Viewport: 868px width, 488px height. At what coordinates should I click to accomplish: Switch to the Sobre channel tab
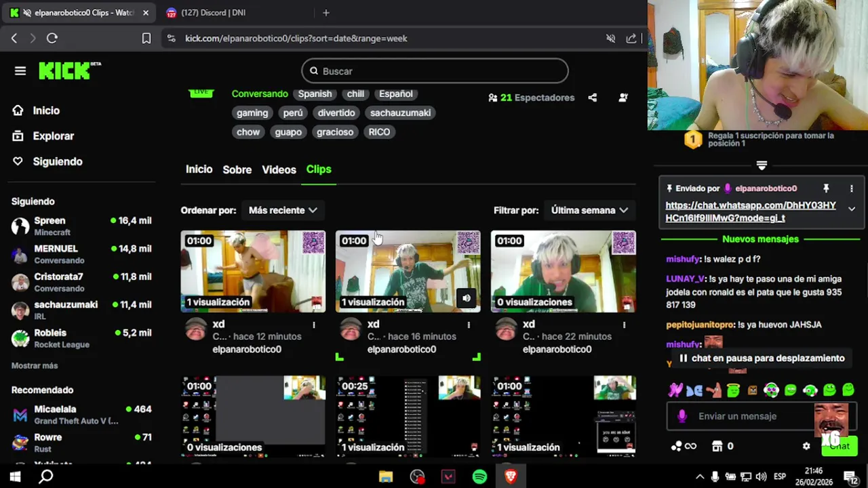pos(237,169)
